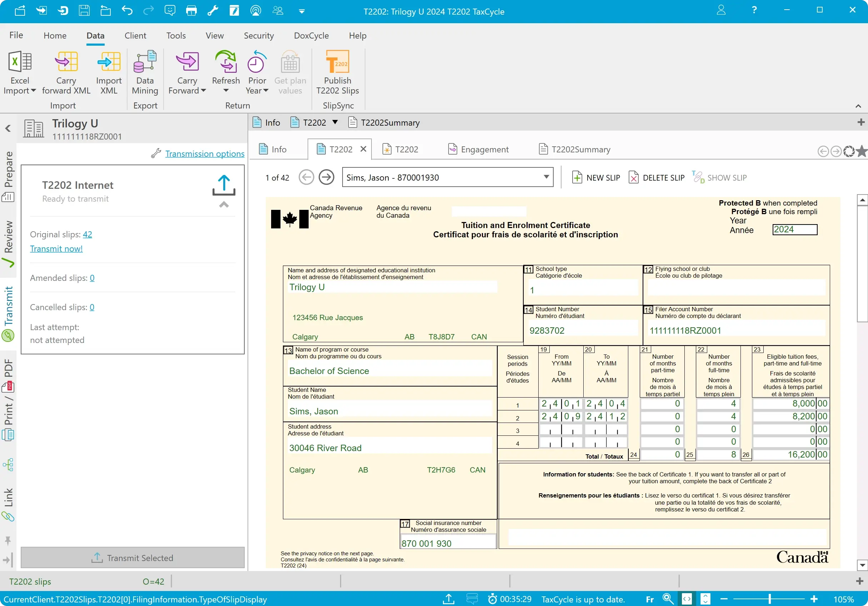868x606 pixels.
Task: Click the Excel Import icon
Action: pos(20,62)
